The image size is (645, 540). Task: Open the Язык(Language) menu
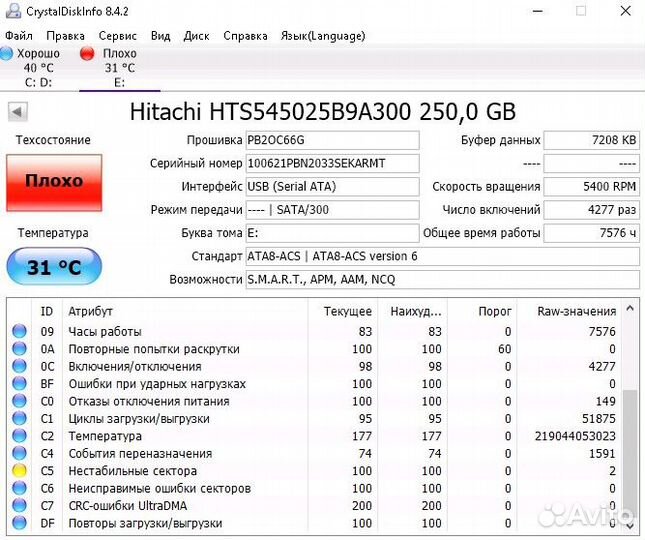[x=323, y=36]
